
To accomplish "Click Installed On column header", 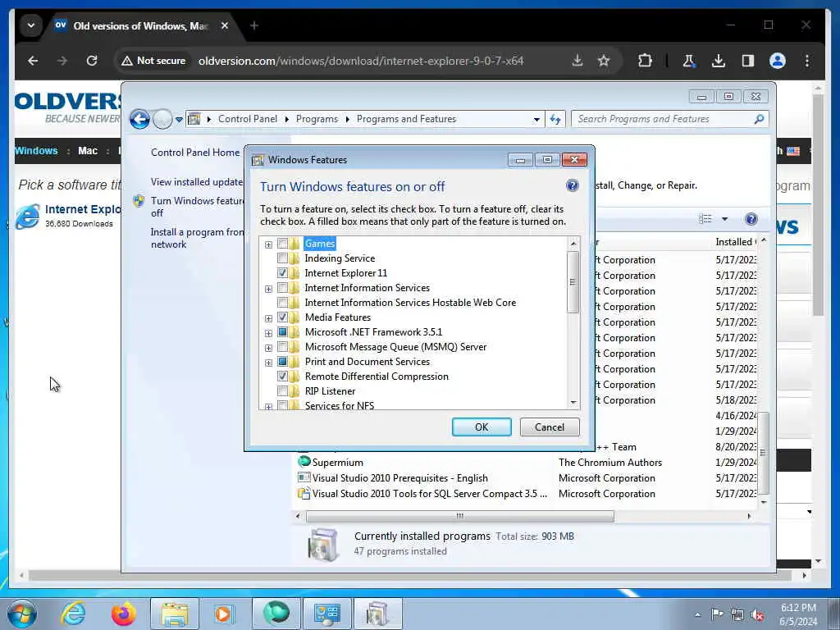I will click(x=736, y=242).
